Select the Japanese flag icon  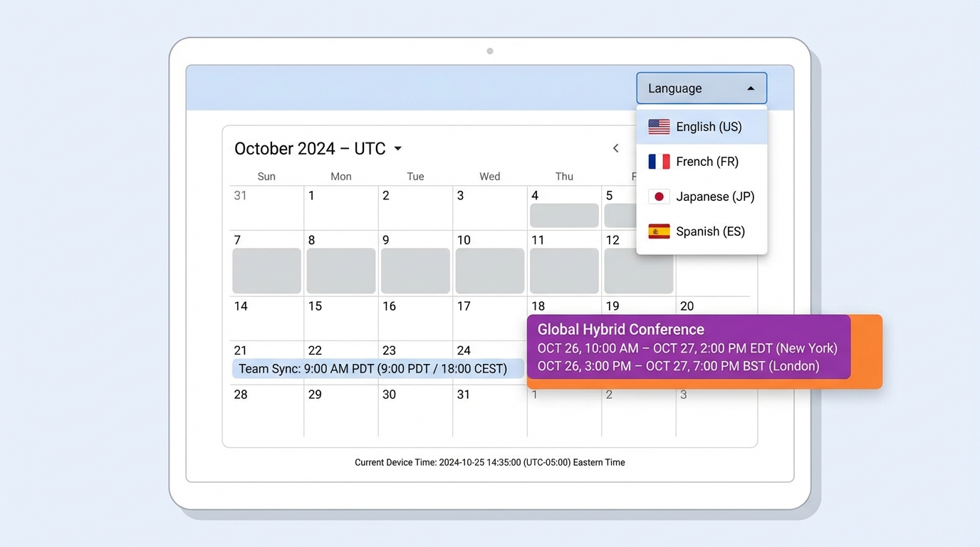point(659,196)
